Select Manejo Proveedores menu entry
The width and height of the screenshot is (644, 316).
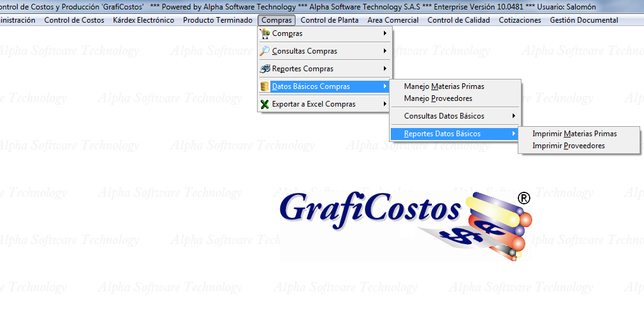[438, 98]
